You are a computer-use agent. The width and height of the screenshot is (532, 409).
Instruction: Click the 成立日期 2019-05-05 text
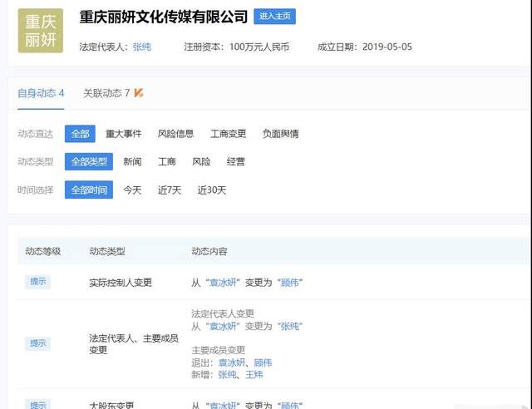(x=365, y=47)
